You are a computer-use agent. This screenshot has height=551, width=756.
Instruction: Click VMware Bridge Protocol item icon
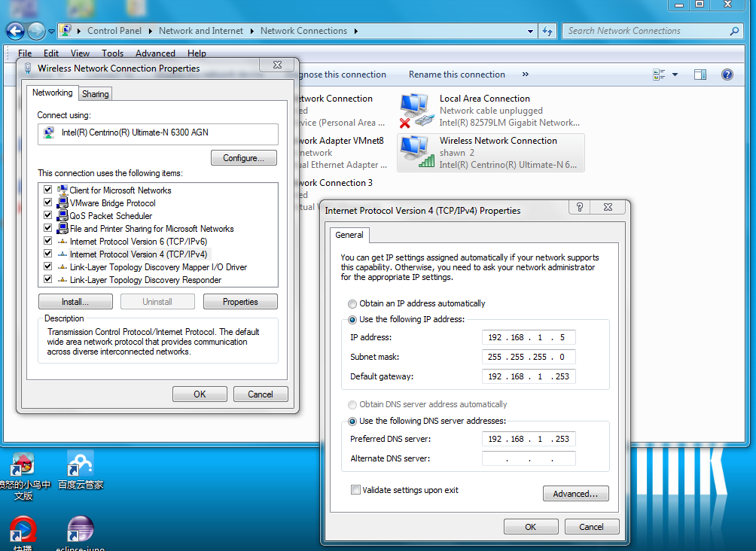(62, 202)
